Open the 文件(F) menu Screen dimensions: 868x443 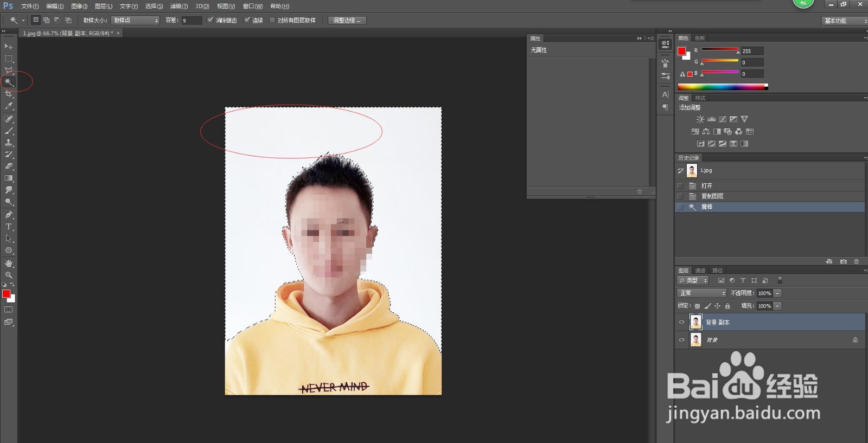click(30, 6)
